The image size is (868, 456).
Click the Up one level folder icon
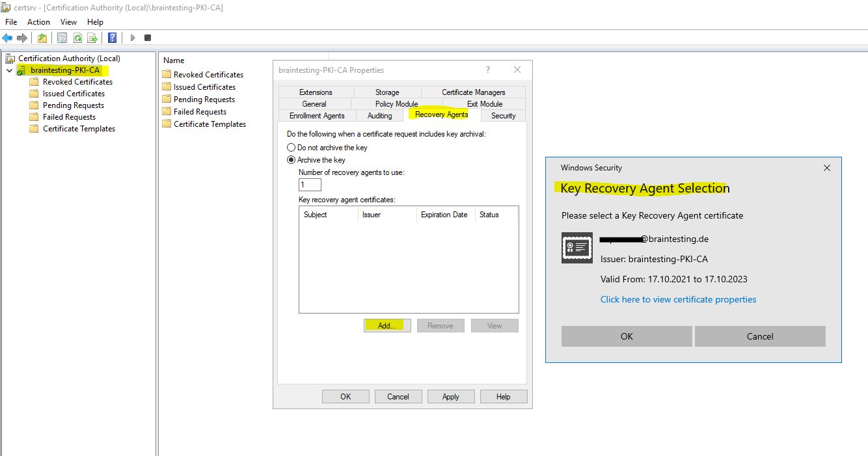42,37
